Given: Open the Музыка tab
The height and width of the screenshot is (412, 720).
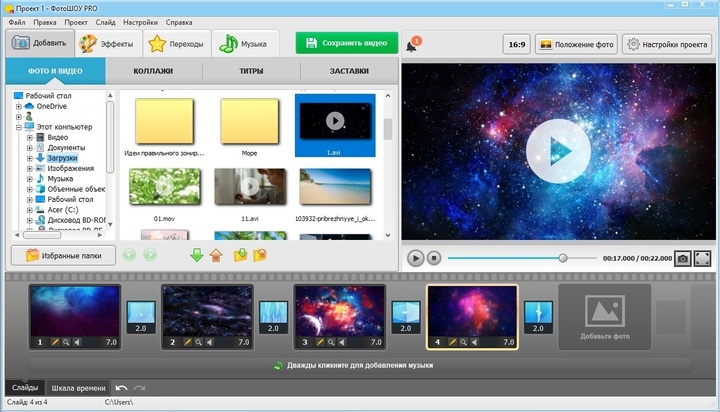Looking at the screenshot, I should pyautogui.click(x=244, y=44).
